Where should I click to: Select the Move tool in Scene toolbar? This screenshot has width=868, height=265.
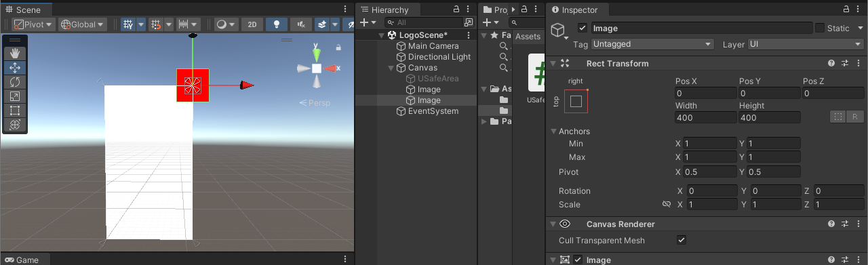coord(15,68)
